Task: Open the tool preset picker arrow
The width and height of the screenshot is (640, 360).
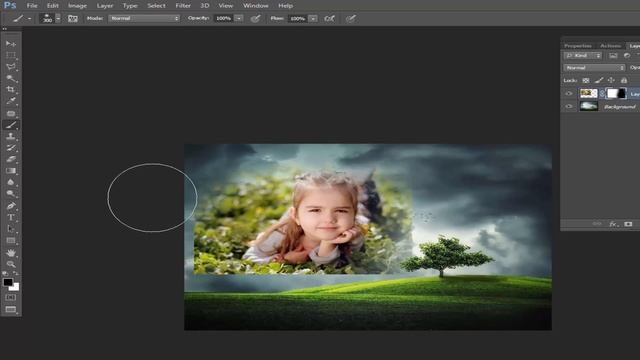Action: 29,18
